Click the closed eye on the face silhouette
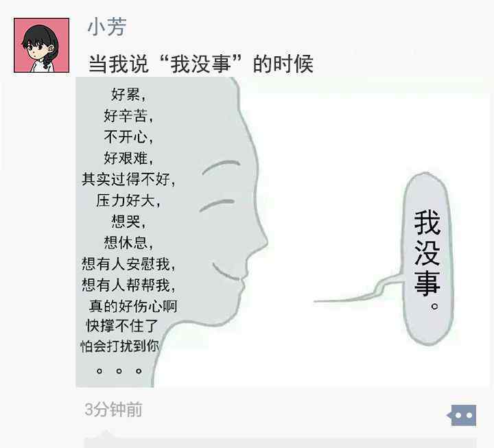Screen dimensions: 494x448 pyautogui.click(x=217, y=205)
